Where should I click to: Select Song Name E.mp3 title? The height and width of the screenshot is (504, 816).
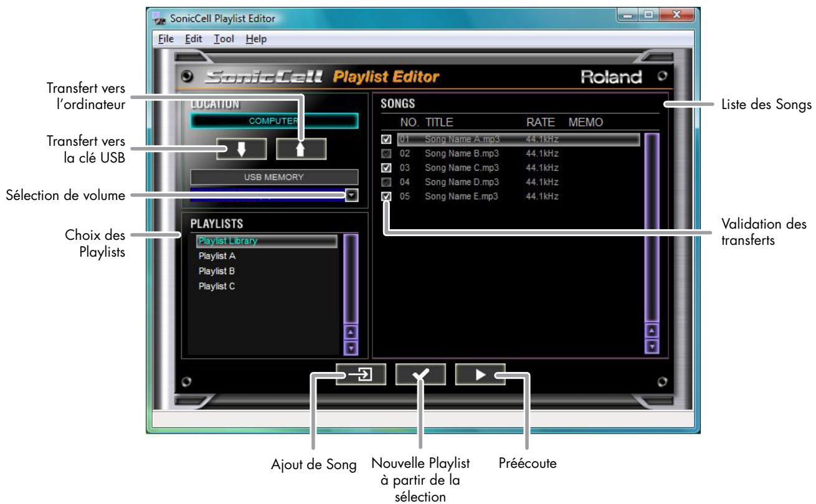click(x=462, y=196)
